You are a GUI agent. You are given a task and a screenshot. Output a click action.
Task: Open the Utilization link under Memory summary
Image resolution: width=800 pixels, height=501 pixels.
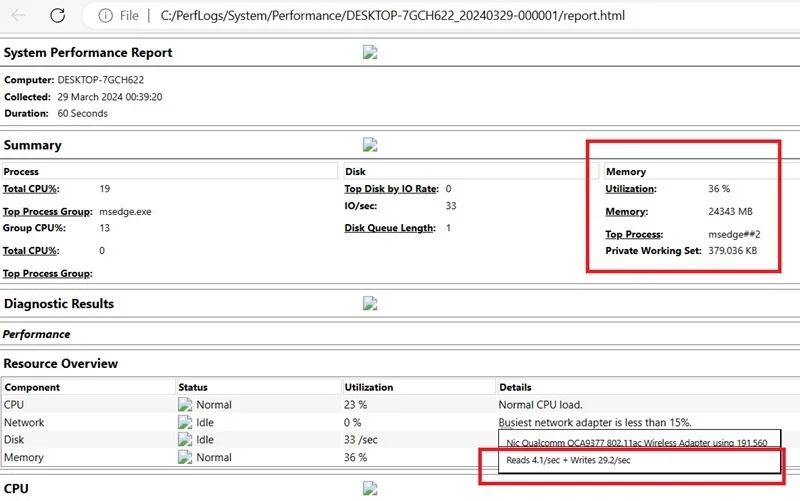tap(631, 189)
